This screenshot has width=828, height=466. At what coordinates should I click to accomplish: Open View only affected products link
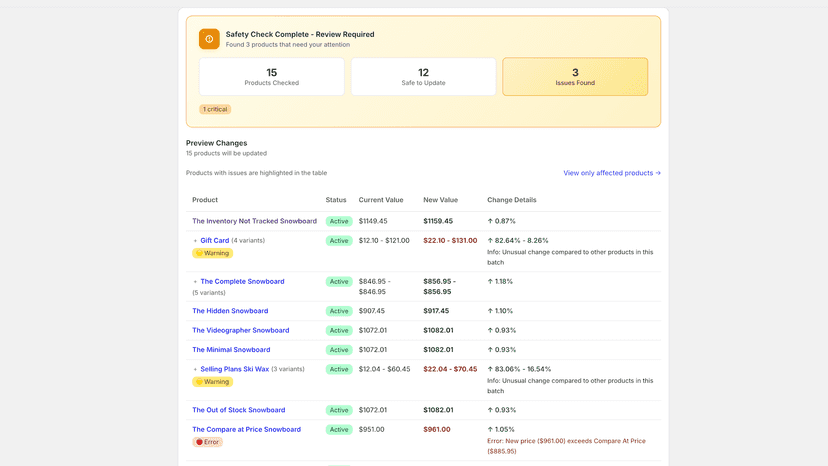pyautogui.click(x=611, y=173)
